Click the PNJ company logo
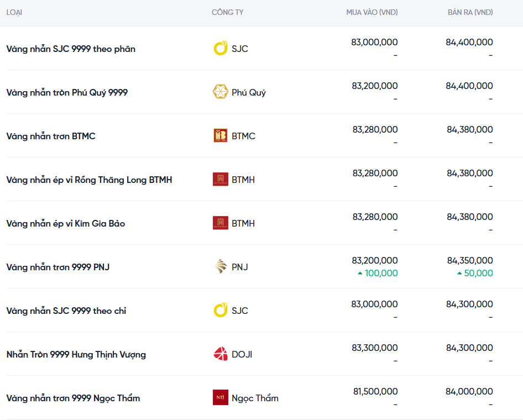This screenshot has width=523, height=420. point(221,267)
